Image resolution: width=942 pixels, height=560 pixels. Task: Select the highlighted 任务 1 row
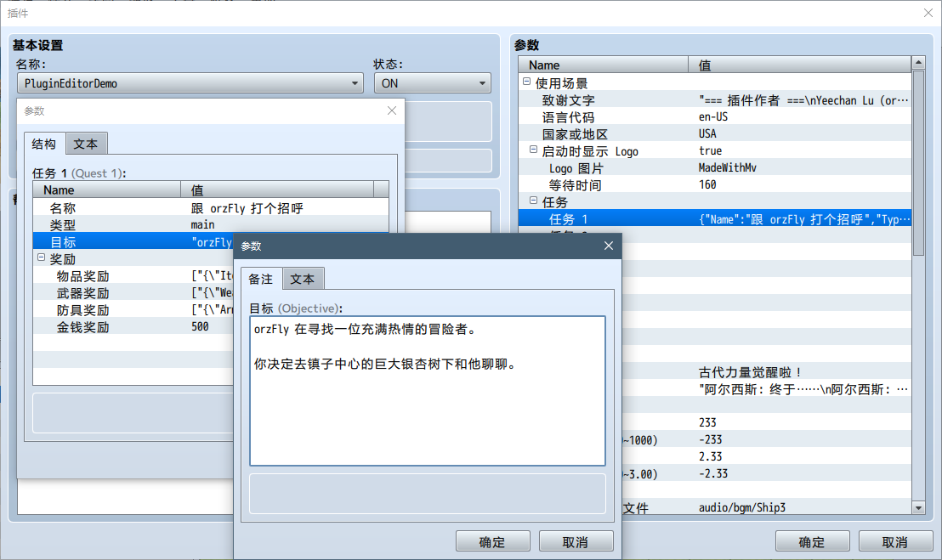715,219
